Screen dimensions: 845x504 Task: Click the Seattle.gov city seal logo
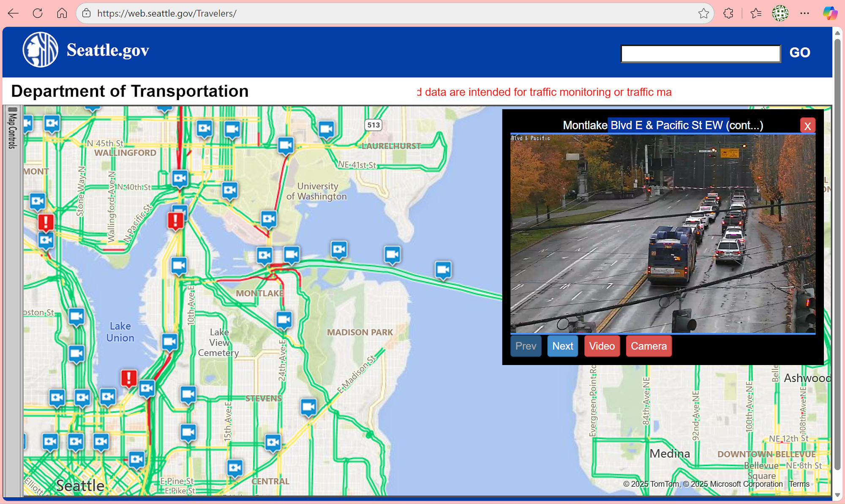point(40,50)
